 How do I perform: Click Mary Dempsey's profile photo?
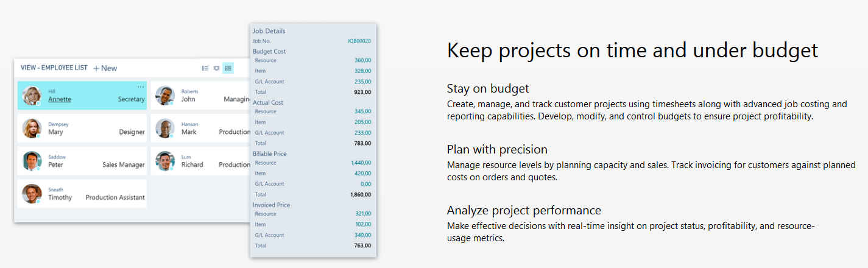tap(32, 129)
